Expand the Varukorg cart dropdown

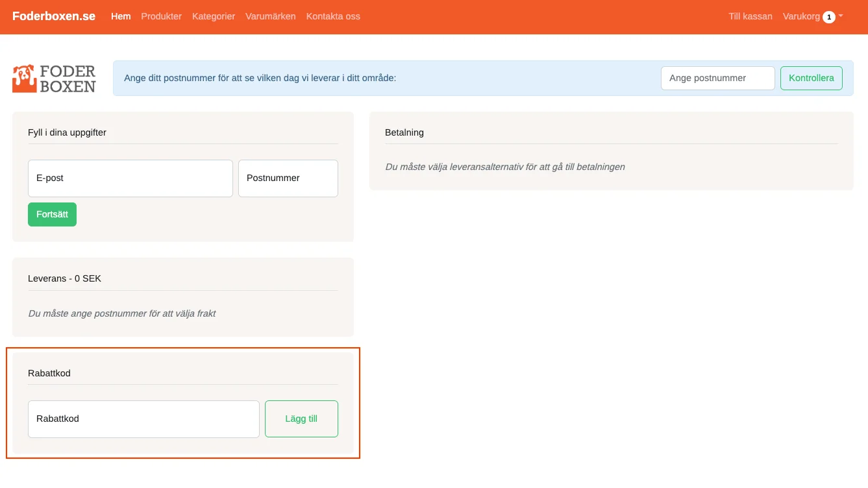[813, 16]
